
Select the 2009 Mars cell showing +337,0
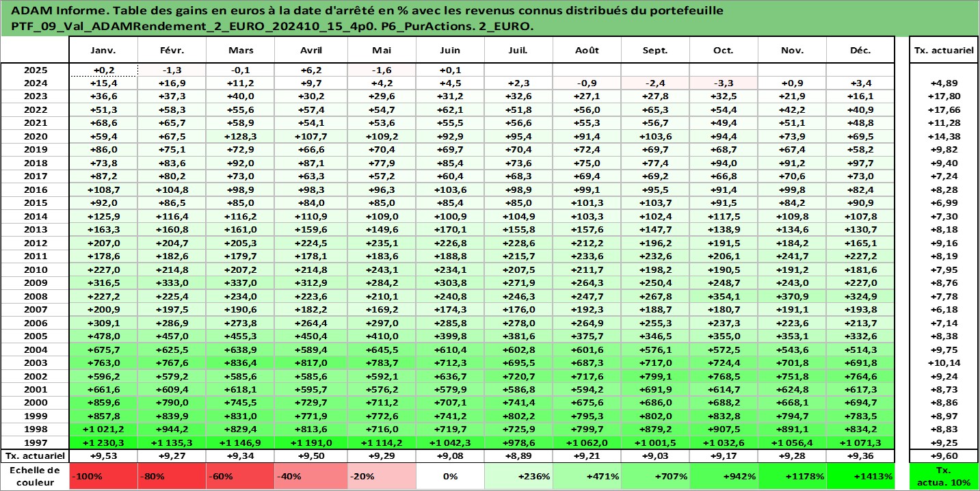[x=240, y=283]
